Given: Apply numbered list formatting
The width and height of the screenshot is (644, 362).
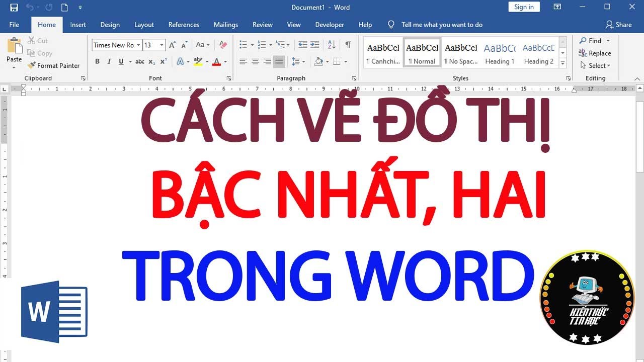Looking at the screenshot, I should tap(261, 45).
